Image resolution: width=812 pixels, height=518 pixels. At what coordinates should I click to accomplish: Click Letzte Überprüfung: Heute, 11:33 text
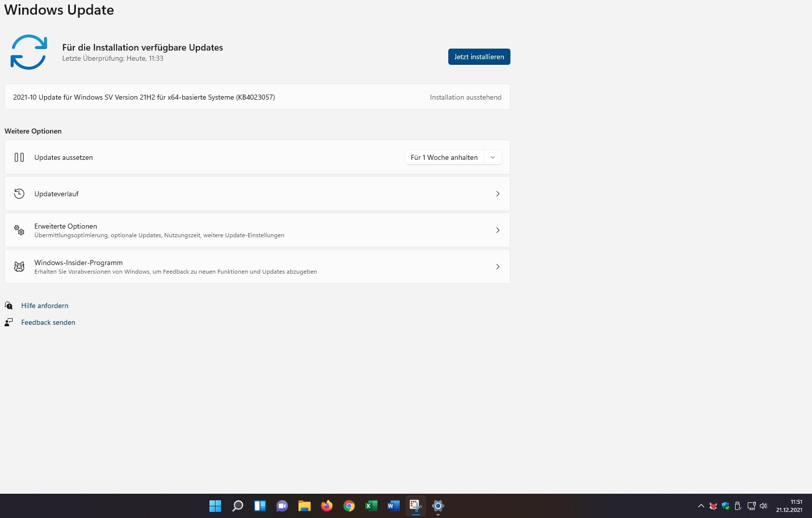click(x=113, y=58)
